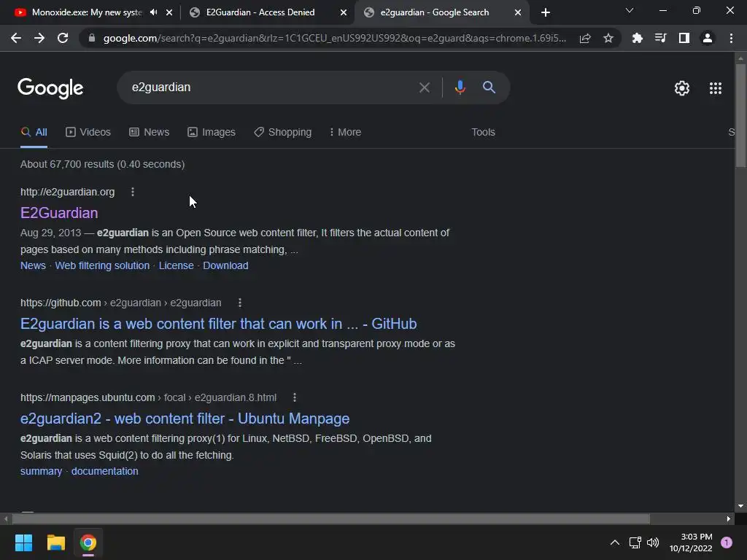Select the e2guardian Google Search tab

(x=435, y=12)
